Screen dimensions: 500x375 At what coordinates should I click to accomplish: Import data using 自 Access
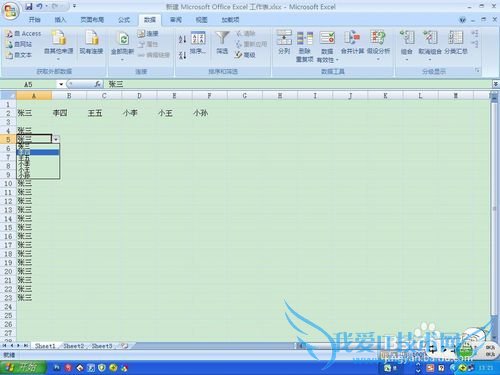(23, 34)
